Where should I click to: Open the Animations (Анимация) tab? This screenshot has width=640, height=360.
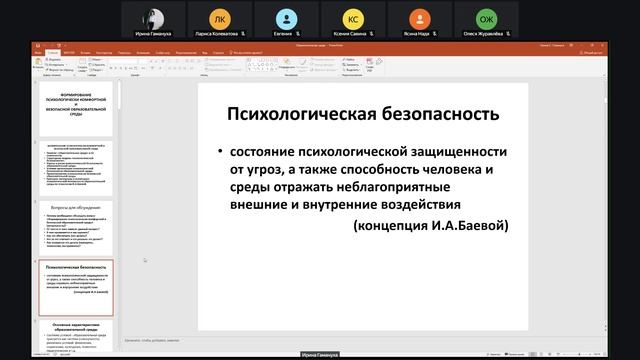coord(143,53)
